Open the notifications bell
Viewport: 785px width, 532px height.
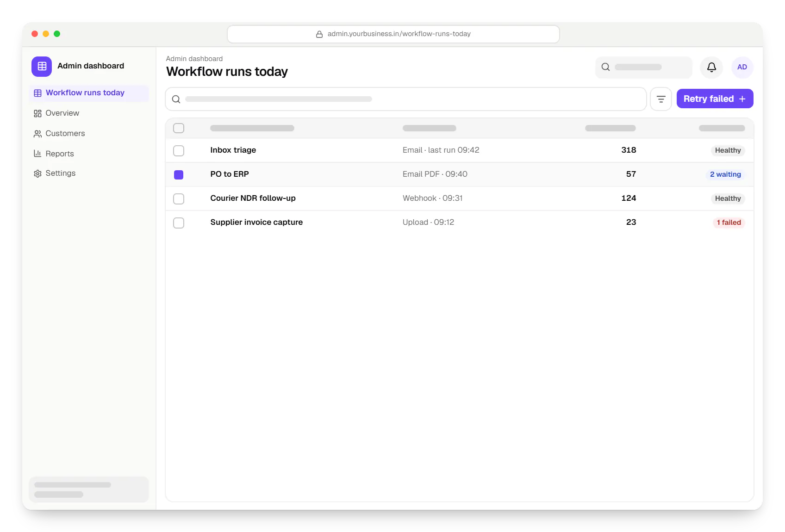tap(711, 67)
